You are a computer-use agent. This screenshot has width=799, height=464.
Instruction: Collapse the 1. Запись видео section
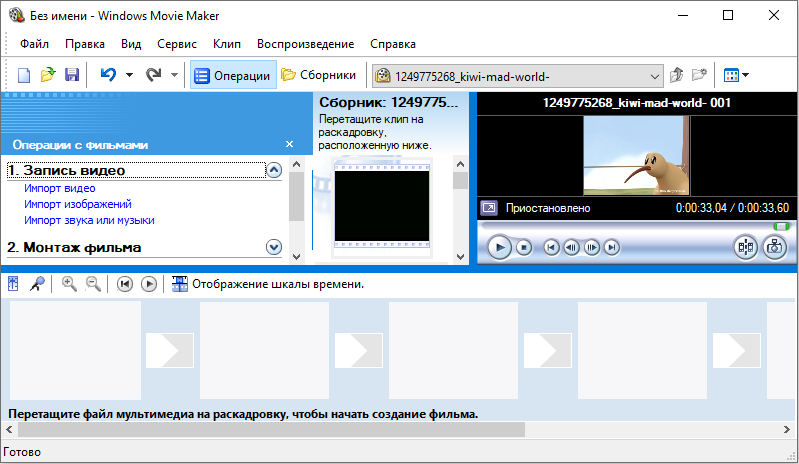[274, 170]
